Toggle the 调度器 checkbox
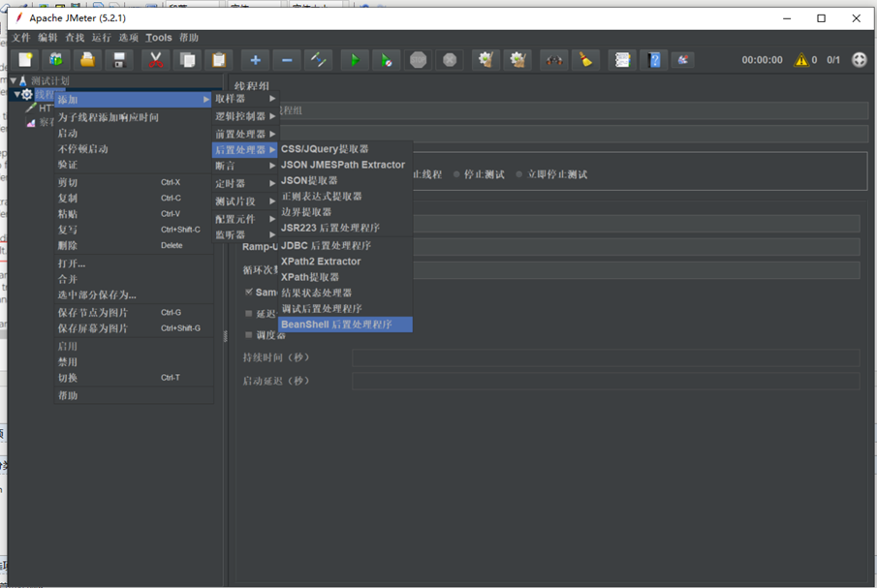877x588 pixels. coord(249,335)
